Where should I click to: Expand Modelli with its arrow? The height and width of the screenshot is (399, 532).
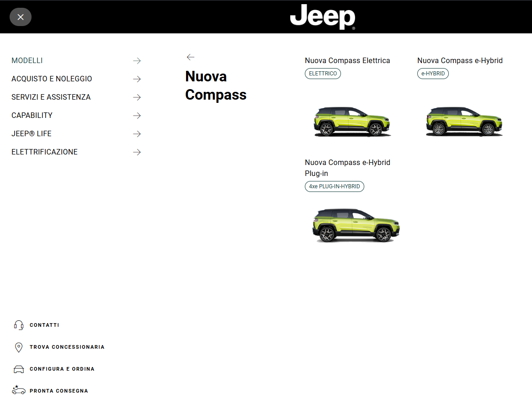pos(137,61)
